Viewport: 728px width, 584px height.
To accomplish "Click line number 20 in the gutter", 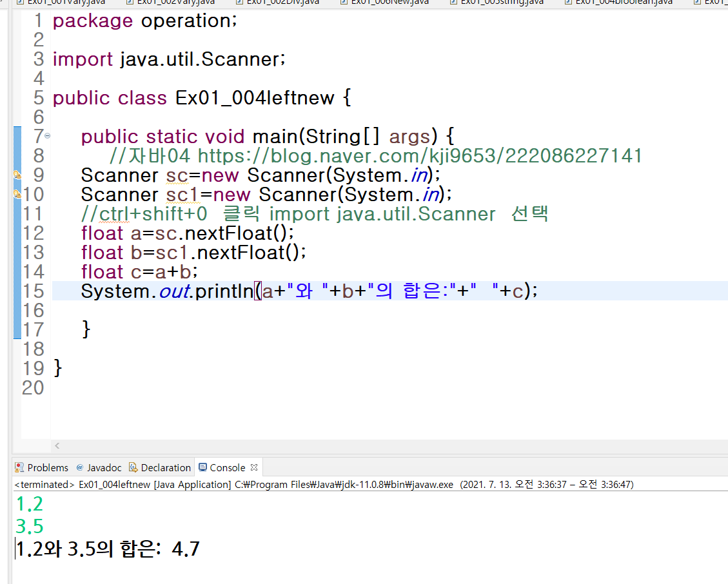I will coord(33,387).
